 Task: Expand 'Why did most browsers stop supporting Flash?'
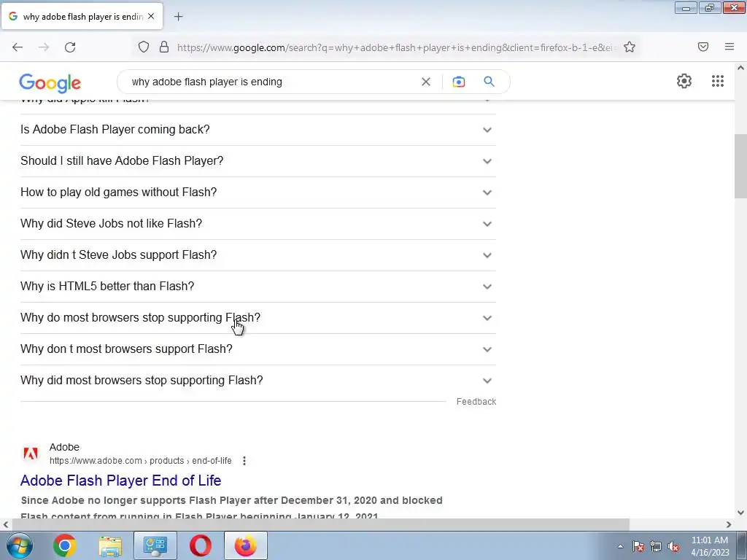tap(258, 381)
